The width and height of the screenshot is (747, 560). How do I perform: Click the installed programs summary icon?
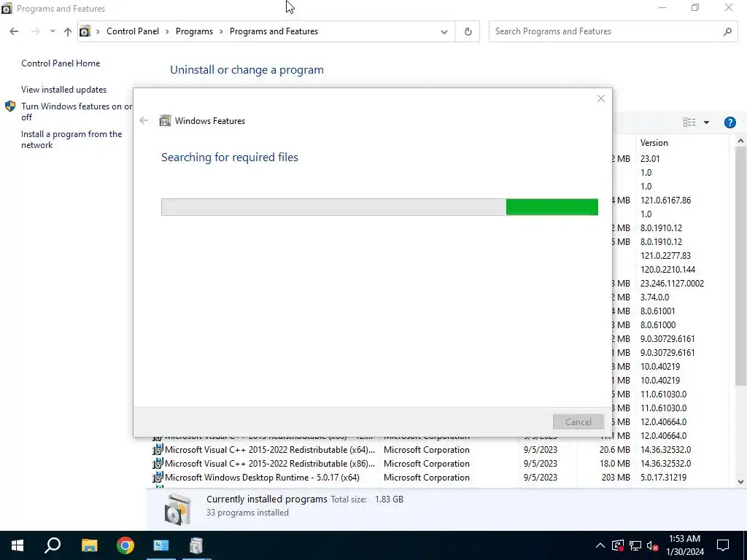[x=177, y=508]
